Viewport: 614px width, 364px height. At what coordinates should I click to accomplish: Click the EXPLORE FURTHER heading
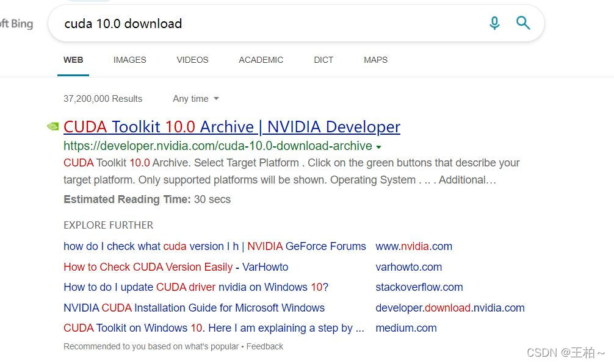pyautogui.click(x=109, y=225)
